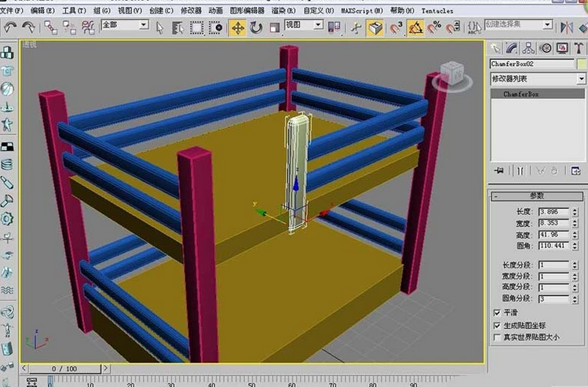Image resolution: width=588 pixels, height=387 pixels.
Task: Click the Undo arrow in toolbar
Action: click(x=9, y=27)
